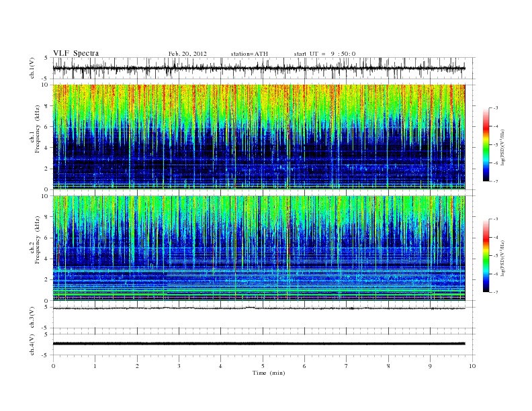Click the ch.1 spectrogram color scale bar

coord(486,144)
